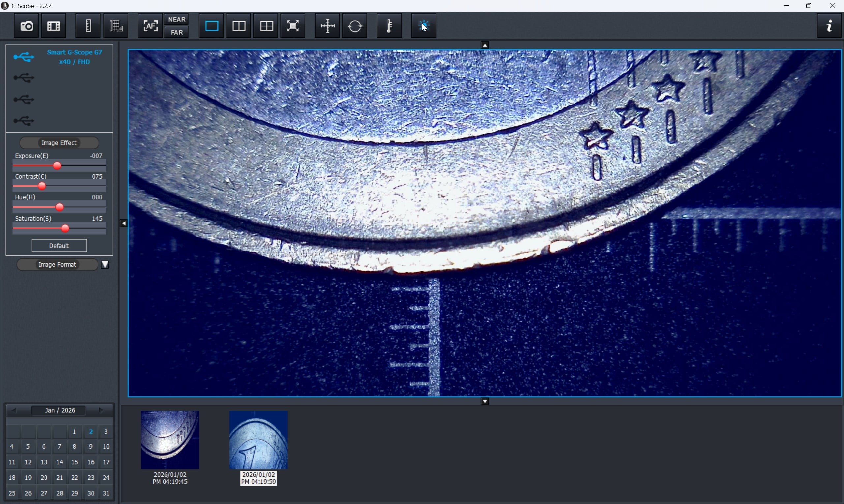
Task: Show the crosshair overlay tool
Action: pyautogui.click(x=327, y=26)
